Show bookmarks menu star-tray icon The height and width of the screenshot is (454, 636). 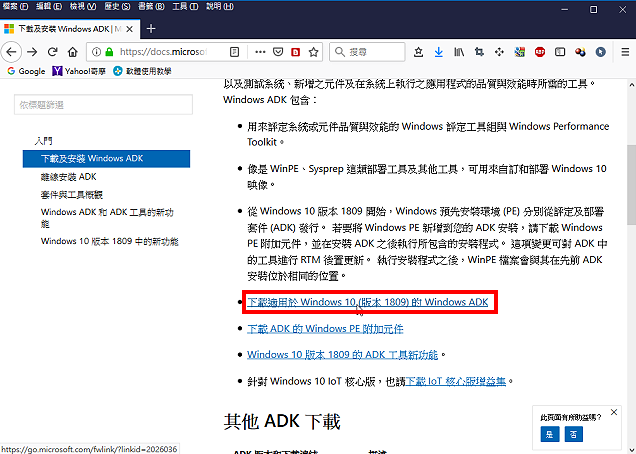tap(419, 52)
